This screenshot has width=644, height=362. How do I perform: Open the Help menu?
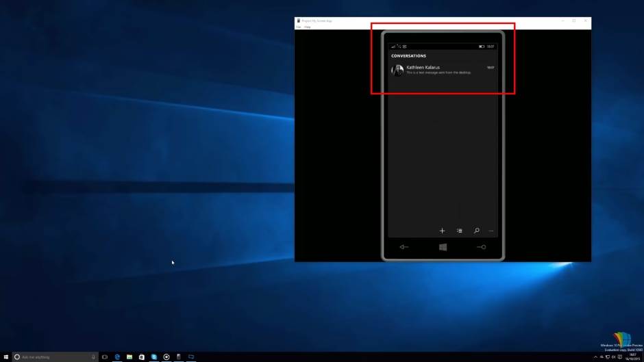coord(308,27)
